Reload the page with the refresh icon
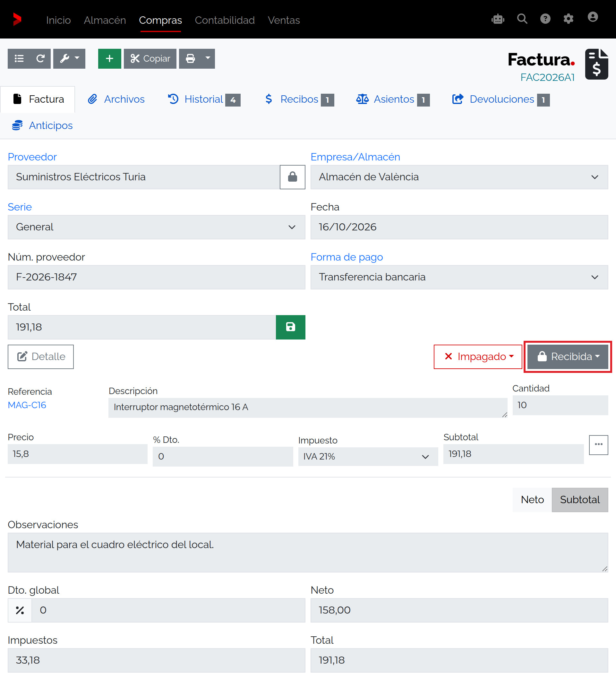Viewport: 616px width, 688px height. point(40,59)
